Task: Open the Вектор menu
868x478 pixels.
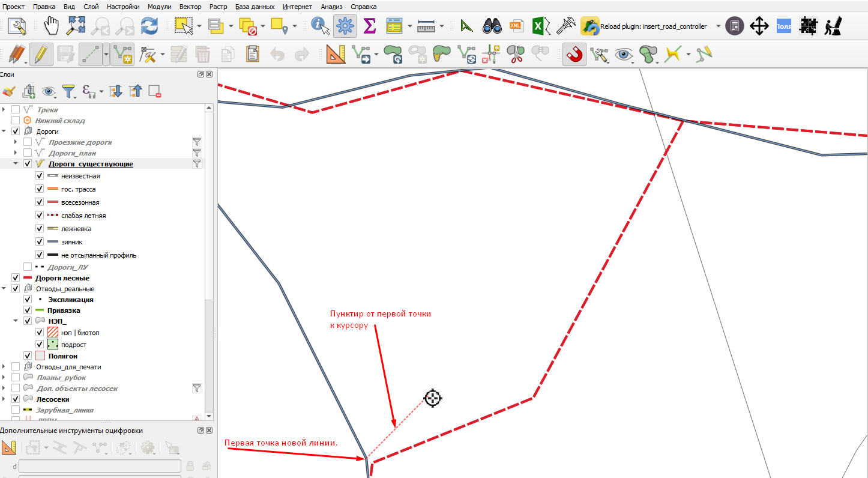Action: click(190, 7)
